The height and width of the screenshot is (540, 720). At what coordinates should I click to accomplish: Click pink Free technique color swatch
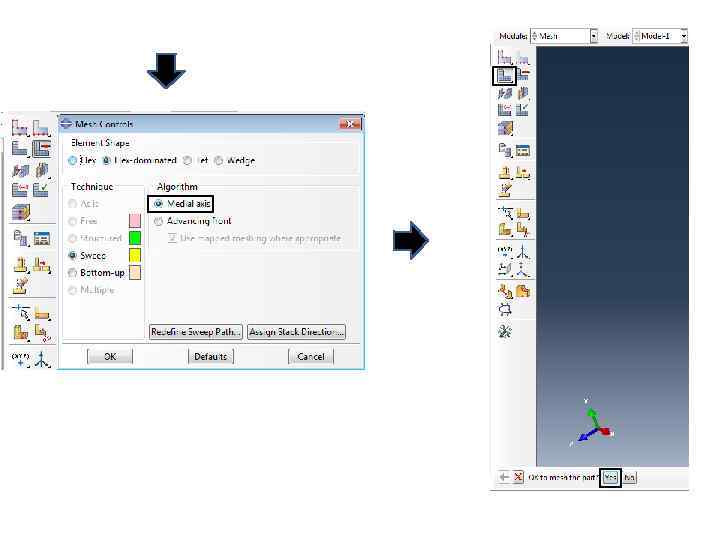coord(135,221)
